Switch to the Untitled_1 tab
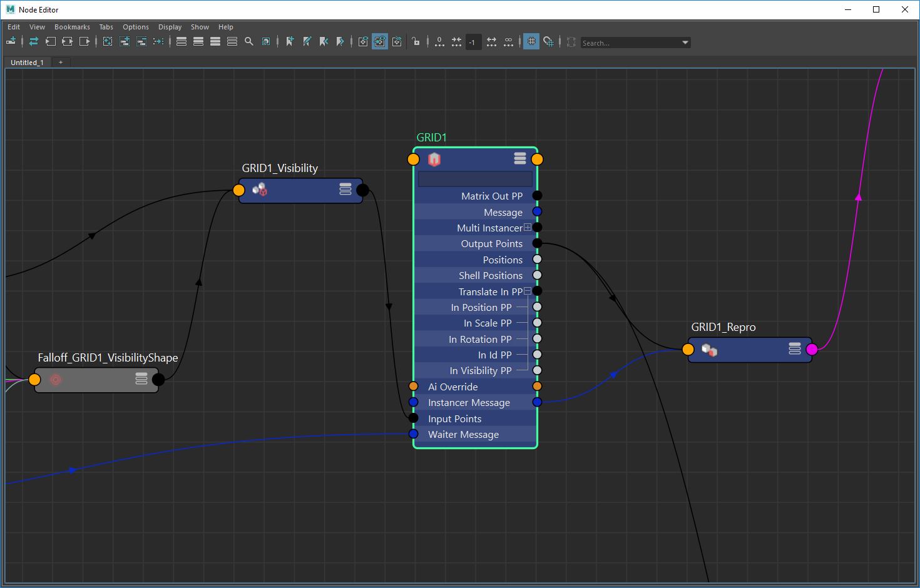The width and height of the screenshot is (920, 588). coord(27,63)
